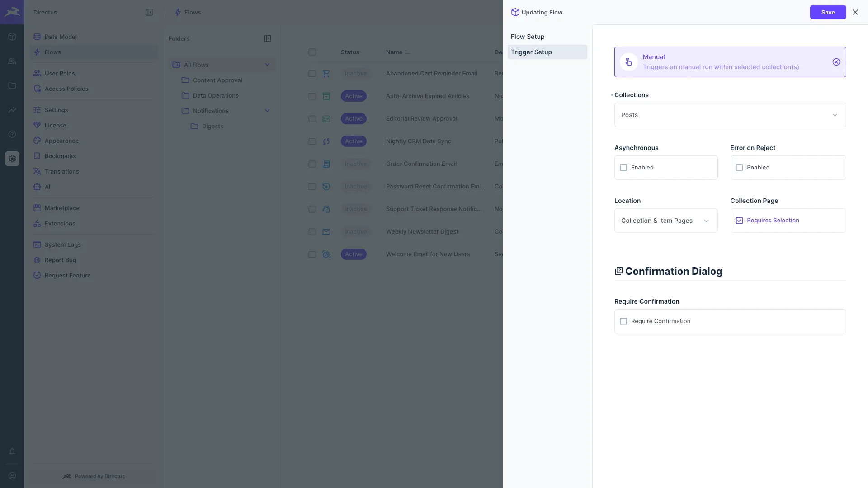
Task: Click the Directus logo icon
Action: point(12,12)
